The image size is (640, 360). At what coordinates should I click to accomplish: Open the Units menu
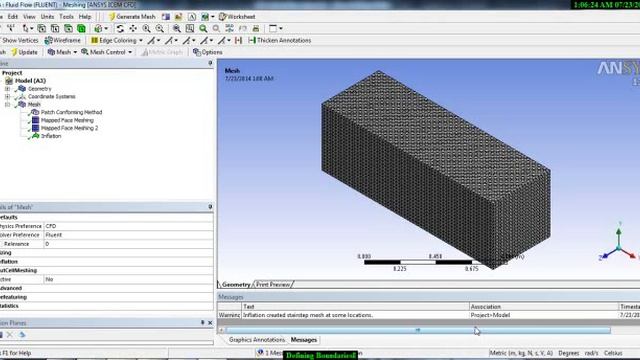(47, 17)
